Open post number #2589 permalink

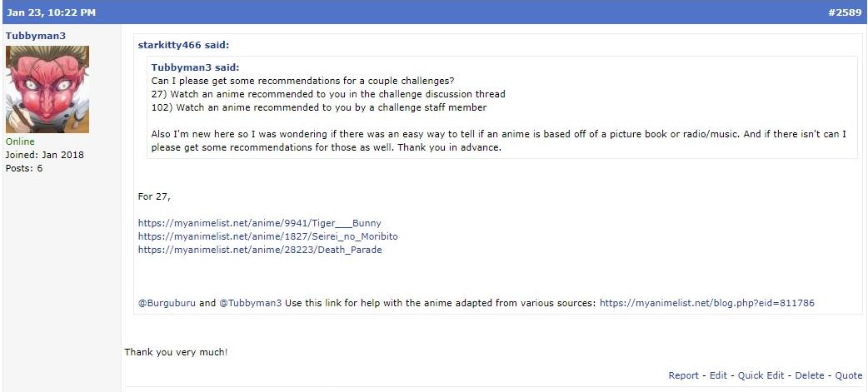coord(844,12)
